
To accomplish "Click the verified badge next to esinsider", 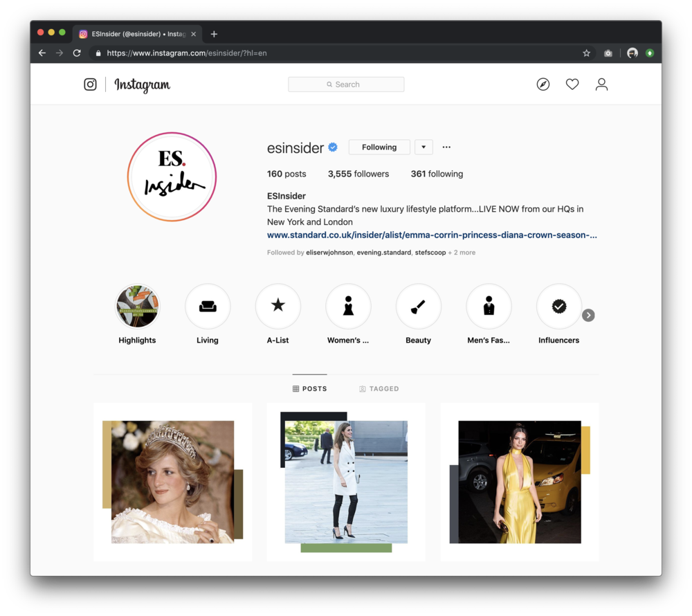I will [x=334, y=147].
